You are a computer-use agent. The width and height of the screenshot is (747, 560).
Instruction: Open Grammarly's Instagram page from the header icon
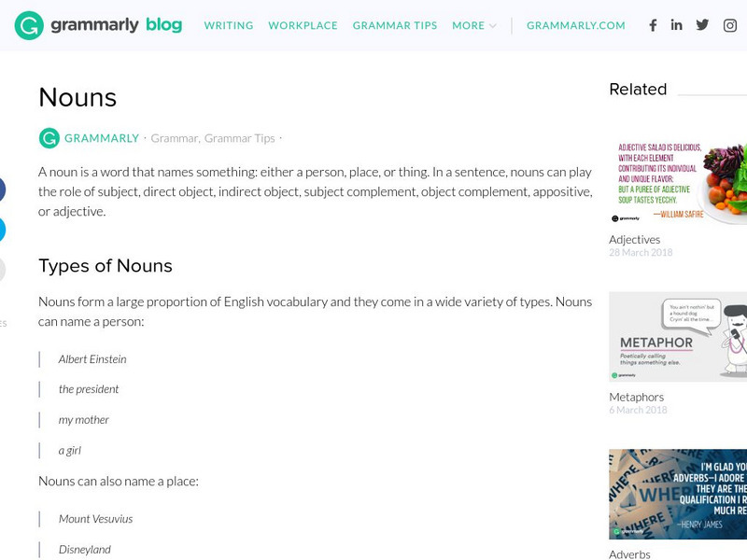point(730,25)
